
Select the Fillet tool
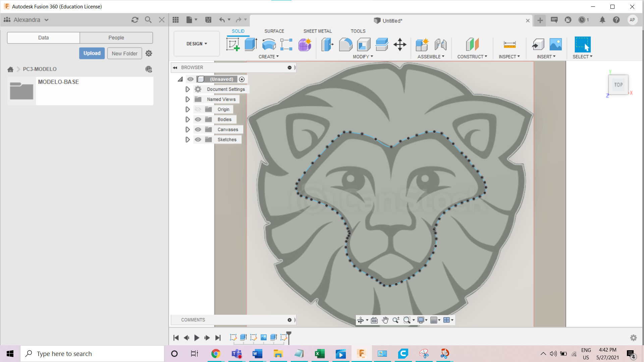pos(345,44)
